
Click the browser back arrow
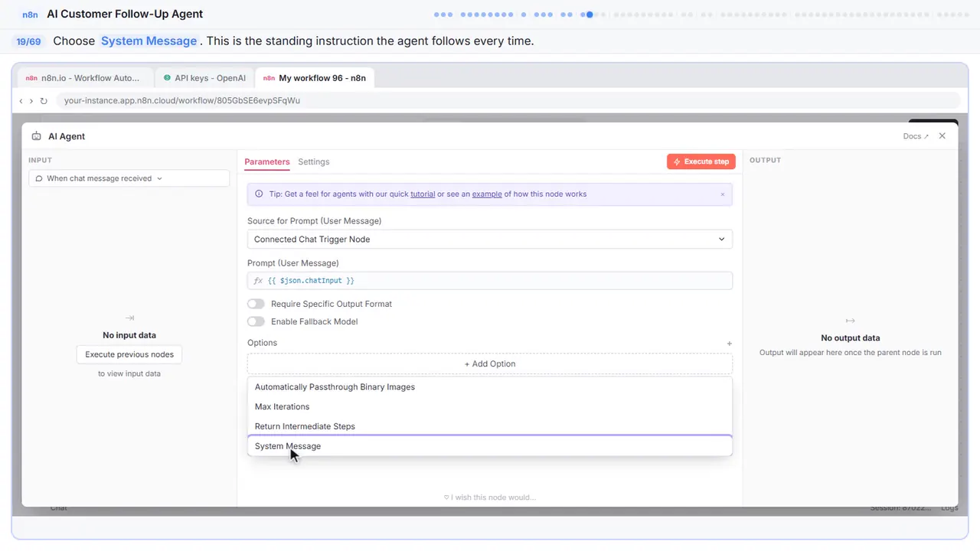tap(21, 101)
